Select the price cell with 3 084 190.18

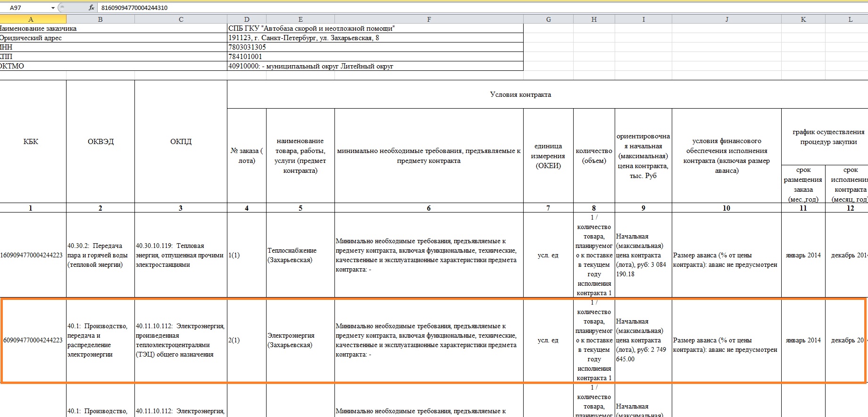click(643, 255)
